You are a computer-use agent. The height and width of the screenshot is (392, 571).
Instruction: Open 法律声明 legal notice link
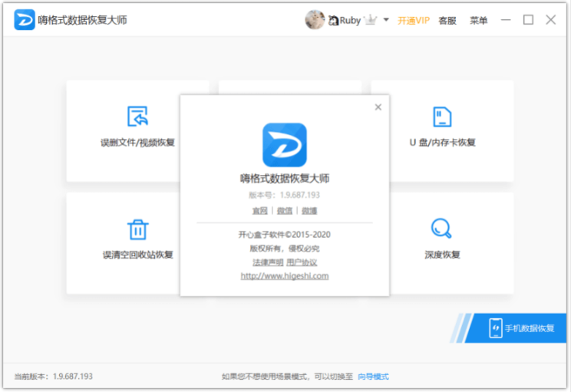268,262
